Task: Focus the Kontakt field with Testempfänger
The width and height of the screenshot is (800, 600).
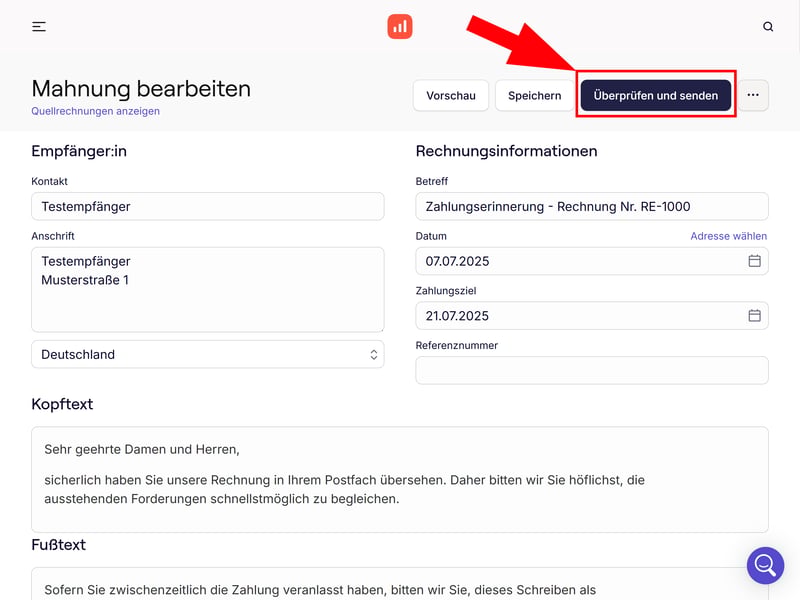Action: 208,206
